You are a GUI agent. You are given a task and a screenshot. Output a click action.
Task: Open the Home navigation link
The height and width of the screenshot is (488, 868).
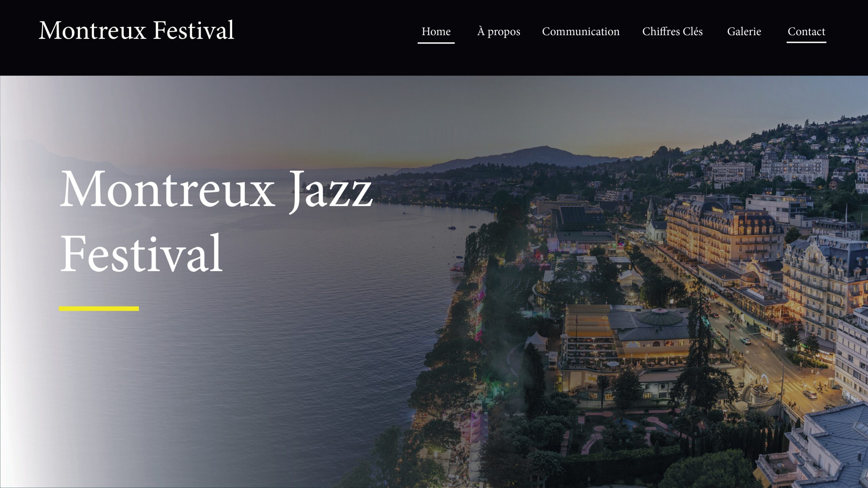pyautogui.click(x=436, y=32)
